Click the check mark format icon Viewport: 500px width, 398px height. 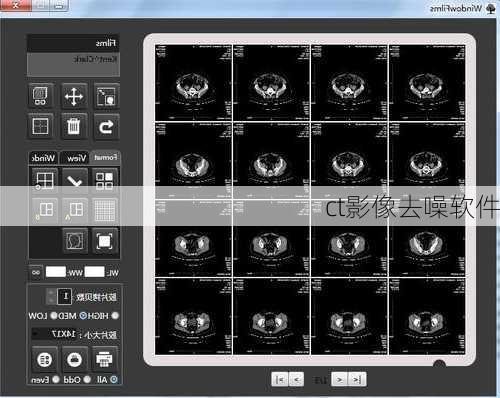coord(75,181)
